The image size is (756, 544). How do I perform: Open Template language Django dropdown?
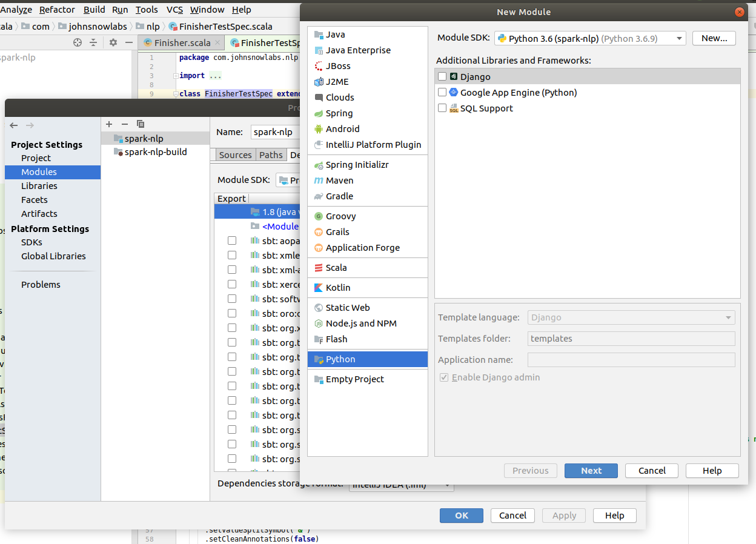631,317
